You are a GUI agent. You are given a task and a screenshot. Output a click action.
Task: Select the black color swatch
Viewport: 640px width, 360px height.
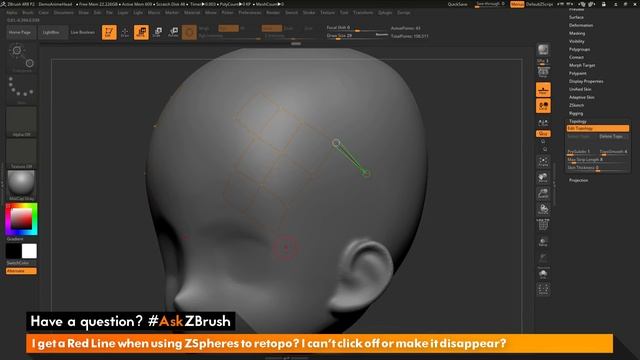click(13, 251)
